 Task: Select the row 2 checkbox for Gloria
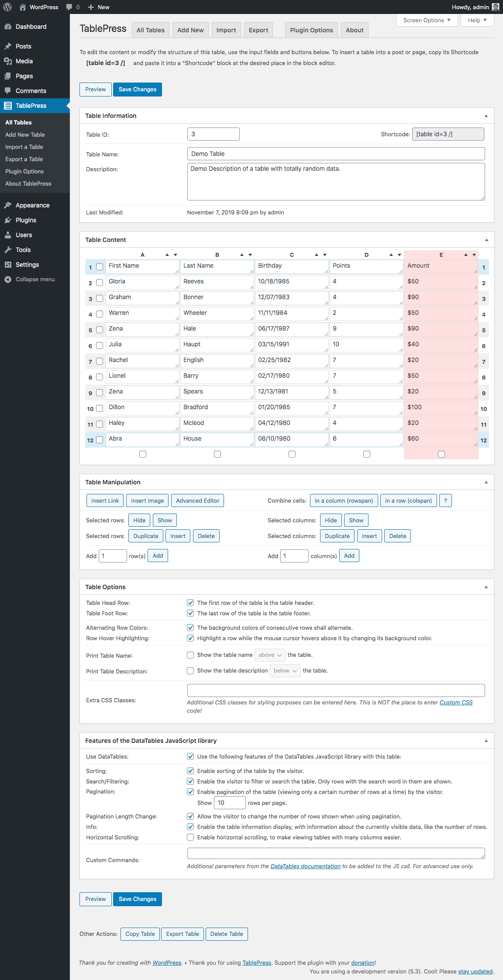[100, 283]
